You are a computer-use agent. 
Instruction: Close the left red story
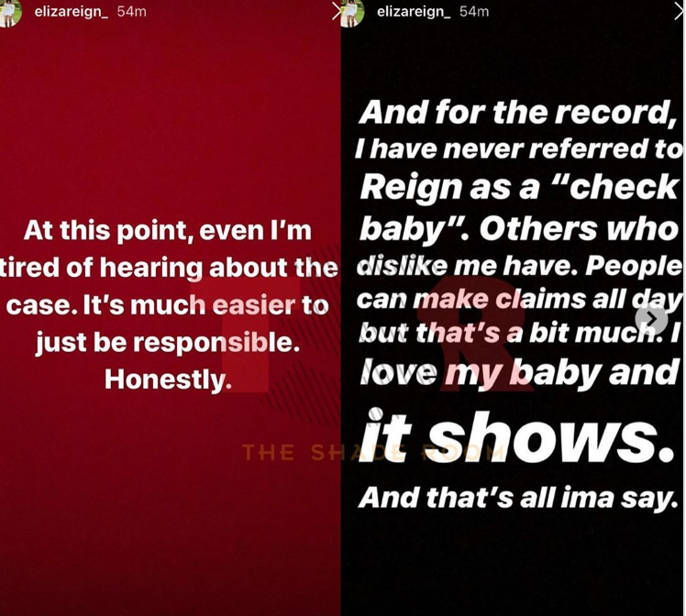point(336,12)
